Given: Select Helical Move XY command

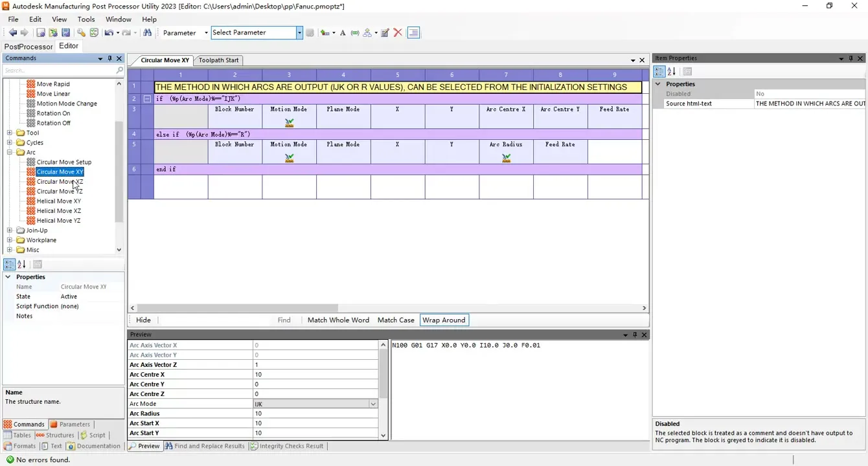Looking at the screenshot, I should (x=58, y=201).
